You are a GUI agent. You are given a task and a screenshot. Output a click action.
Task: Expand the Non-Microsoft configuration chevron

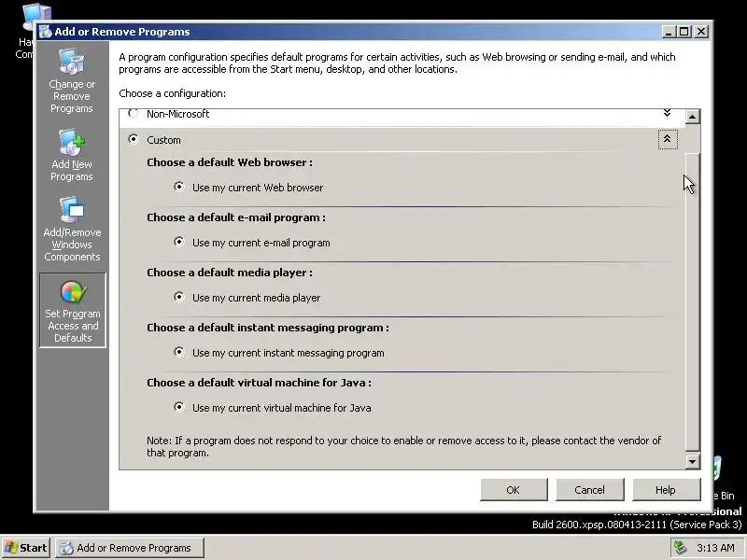667,113
